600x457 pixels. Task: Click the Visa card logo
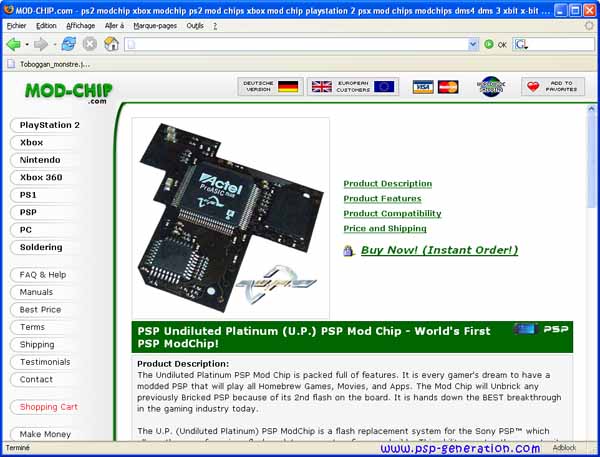click(423, 87)
